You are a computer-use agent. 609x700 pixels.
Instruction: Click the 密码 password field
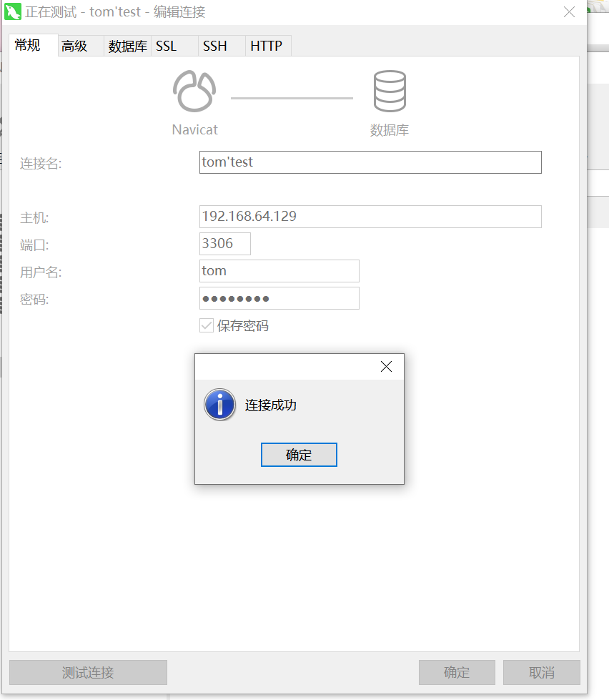coord(279,298)
